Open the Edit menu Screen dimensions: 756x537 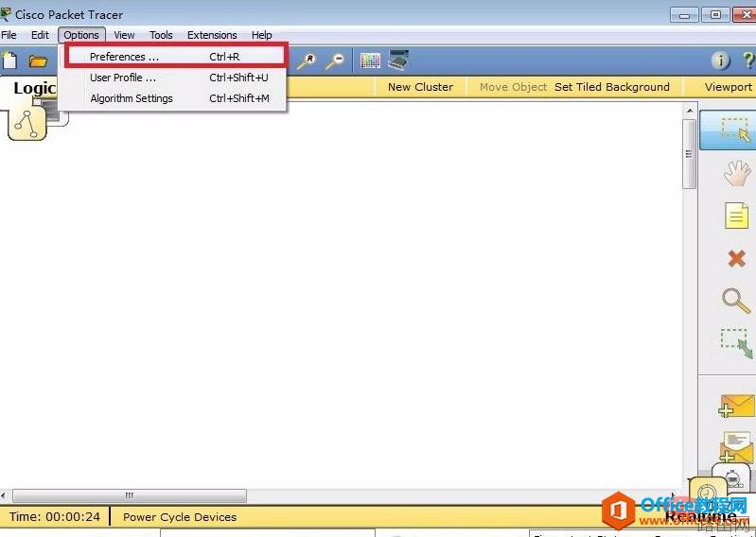click(x=40, y=35)
